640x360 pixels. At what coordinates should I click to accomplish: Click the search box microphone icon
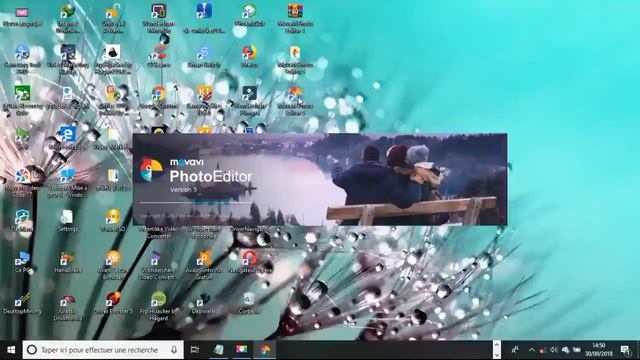(x=174, y=350)
